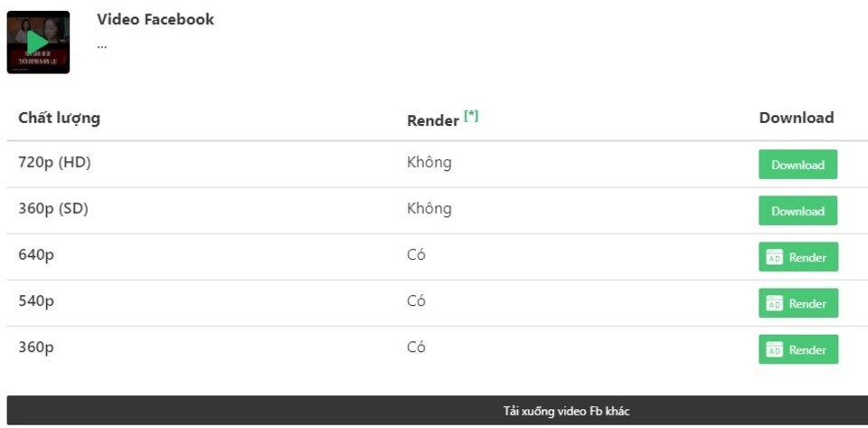Click the '360p (SD)' quality label
This screenshot has width=868, height=428.
[x=53, y=209]
